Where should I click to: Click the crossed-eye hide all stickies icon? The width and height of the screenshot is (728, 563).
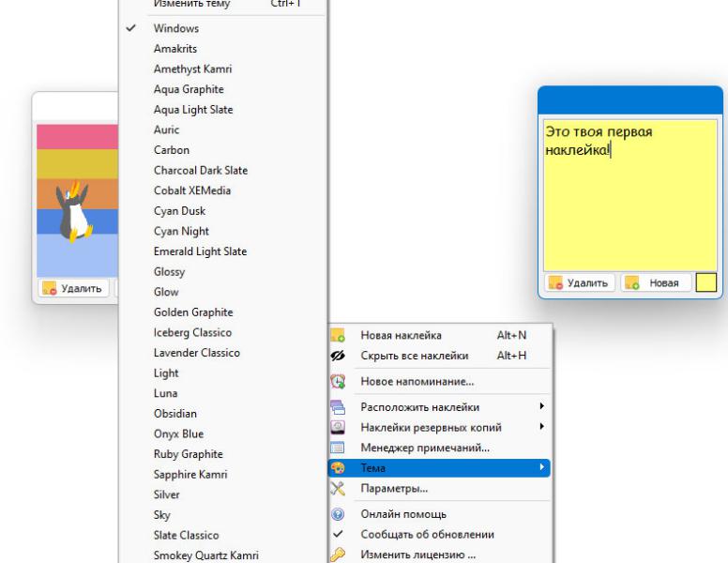coord(338,356)
